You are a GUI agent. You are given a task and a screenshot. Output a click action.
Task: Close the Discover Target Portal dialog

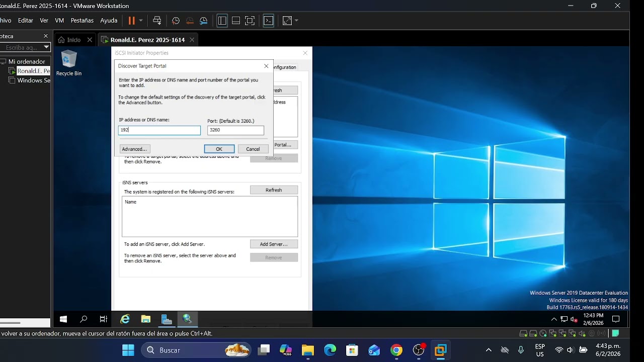(266, 66)
